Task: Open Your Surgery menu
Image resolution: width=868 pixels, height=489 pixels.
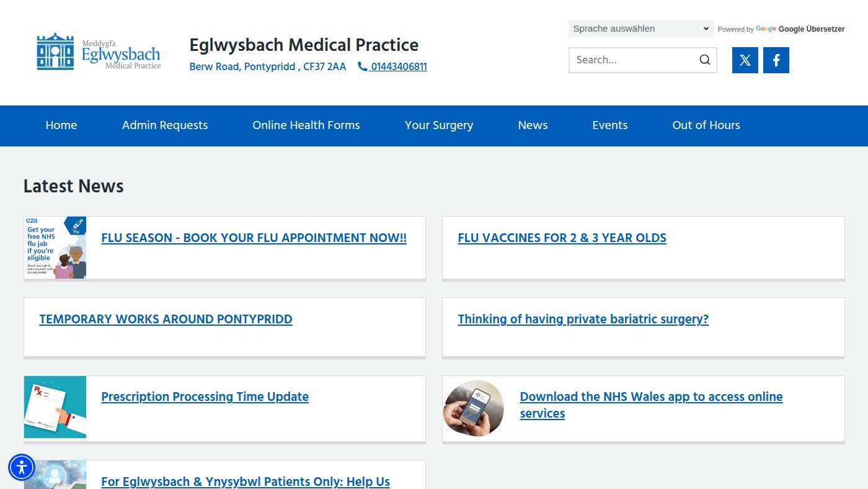Action: [x=439, y=125]
